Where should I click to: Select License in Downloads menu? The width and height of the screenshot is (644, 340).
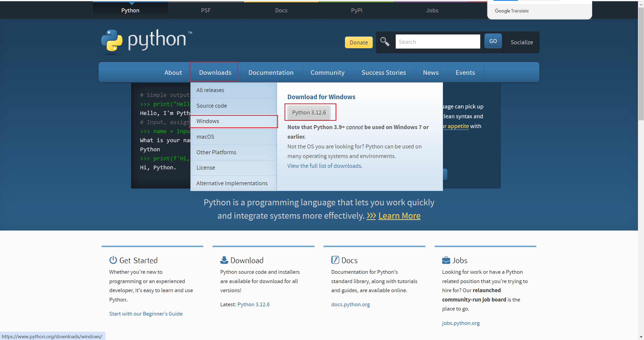(233, 168)
